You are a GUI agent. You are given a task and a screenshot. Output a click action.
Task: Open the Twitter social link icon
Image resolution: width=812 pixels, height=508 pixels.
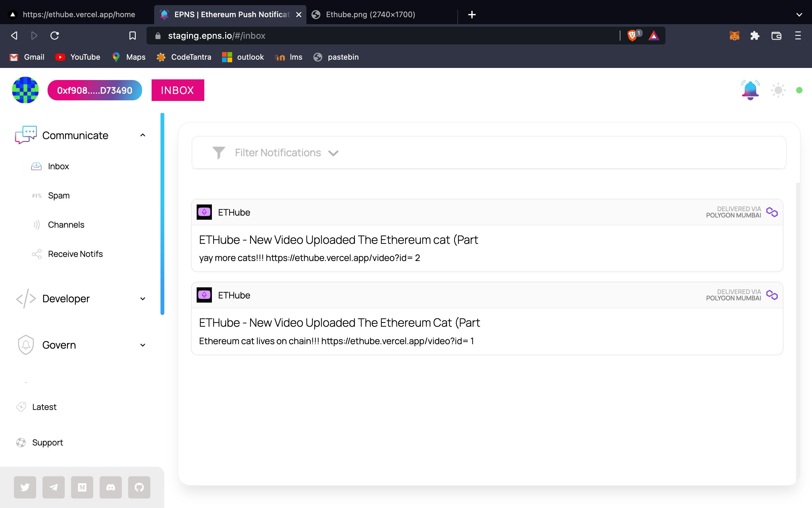[x=25, y=487]
